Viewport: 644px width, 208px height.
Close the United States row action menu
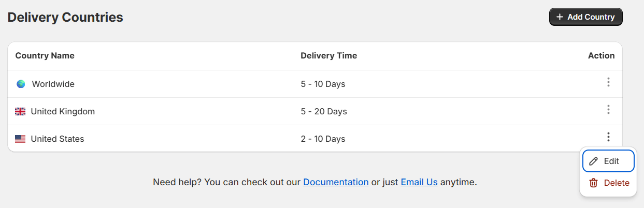pyautogui.click(x=608, y=137)
